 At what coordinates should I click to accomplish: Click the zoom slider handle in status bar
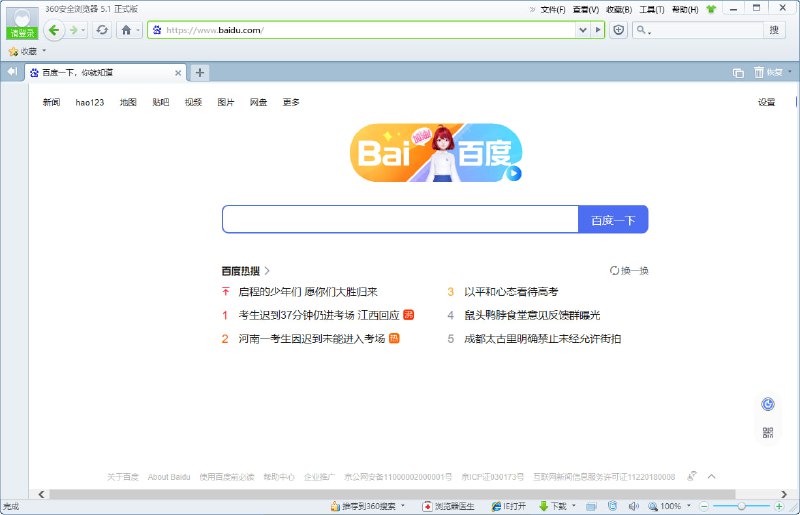(x=739, y=506)
